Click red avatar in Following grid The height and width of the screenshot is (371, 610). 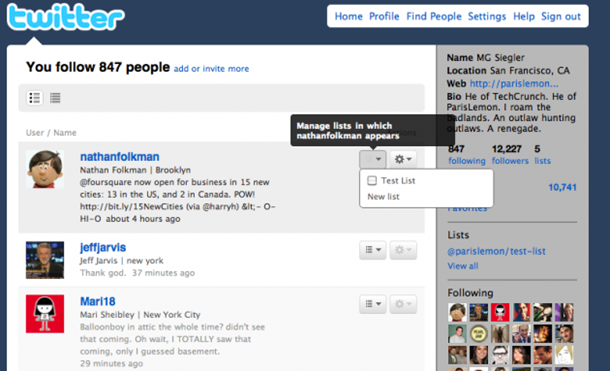[x=500, y=312]
